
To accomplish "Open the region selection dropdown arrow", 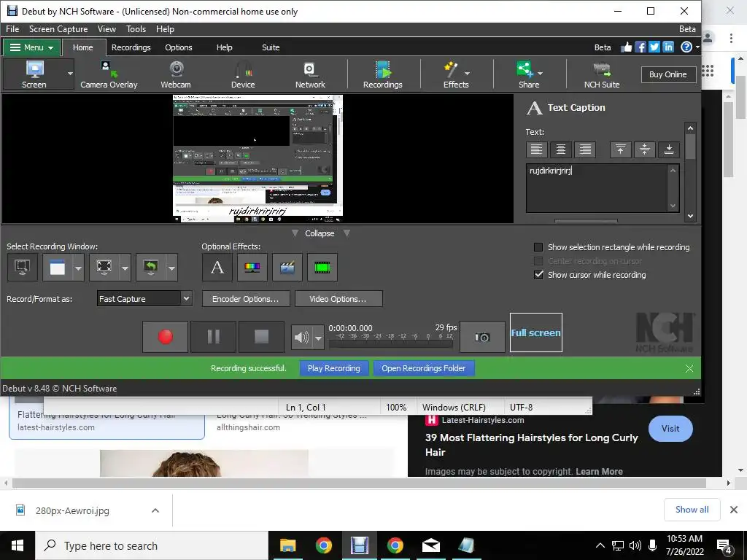I will click(125, 268).
